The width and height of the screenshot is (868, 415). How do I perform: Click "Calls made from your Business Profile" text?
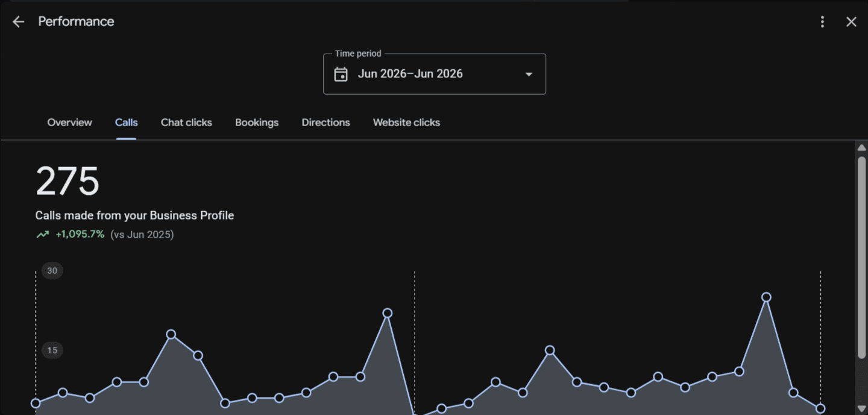point(134,215)
